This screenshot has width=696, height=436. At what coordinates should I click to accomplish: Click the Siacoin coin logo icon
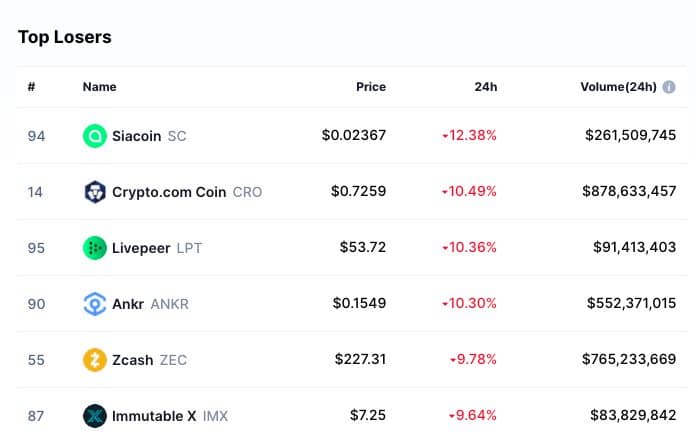(x=95, y=136)
